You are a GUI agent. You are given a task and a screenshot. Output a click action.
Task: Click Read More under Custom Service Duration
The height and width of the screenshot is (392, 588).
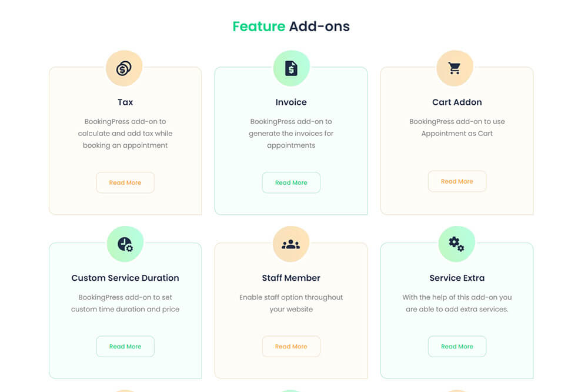125,346
